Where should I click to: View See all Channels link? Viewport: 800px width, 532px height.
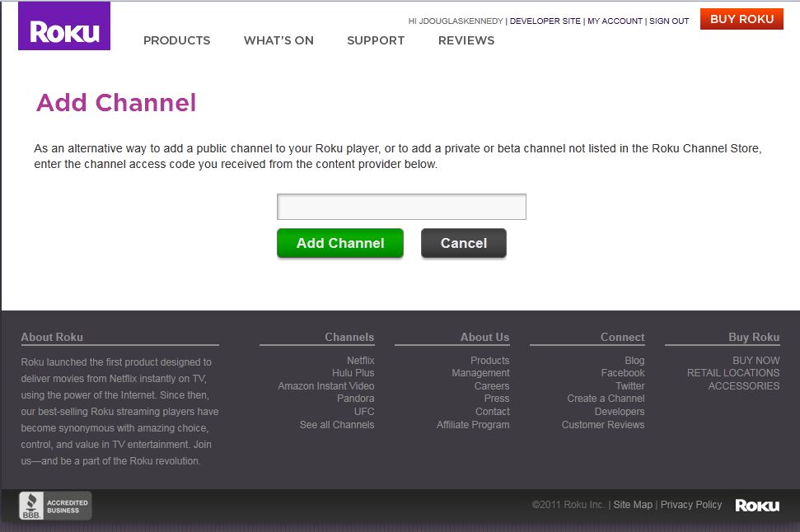tap(337, 425)
